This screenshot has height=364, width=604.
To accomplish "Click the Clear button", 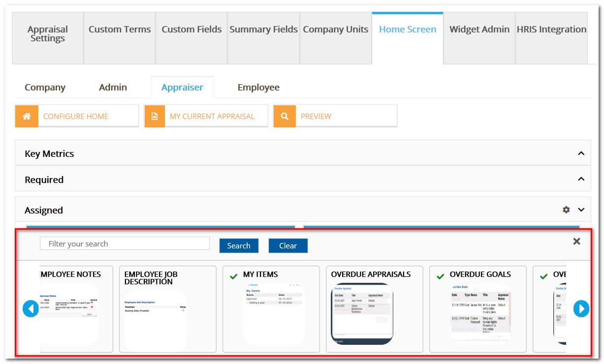I will point(288,245).
